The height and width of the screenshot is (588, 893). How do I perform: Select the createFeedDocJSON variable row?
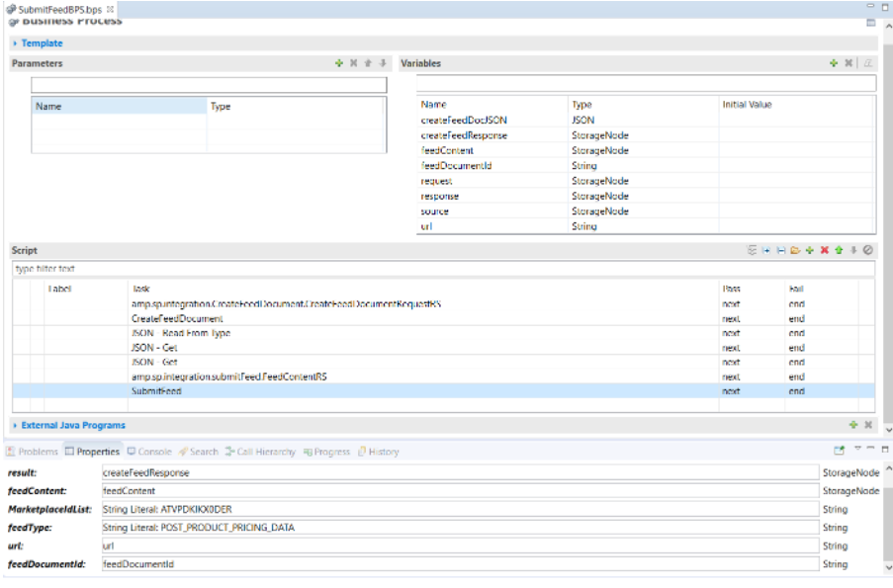pyautogui.click(x=646, y=121)
